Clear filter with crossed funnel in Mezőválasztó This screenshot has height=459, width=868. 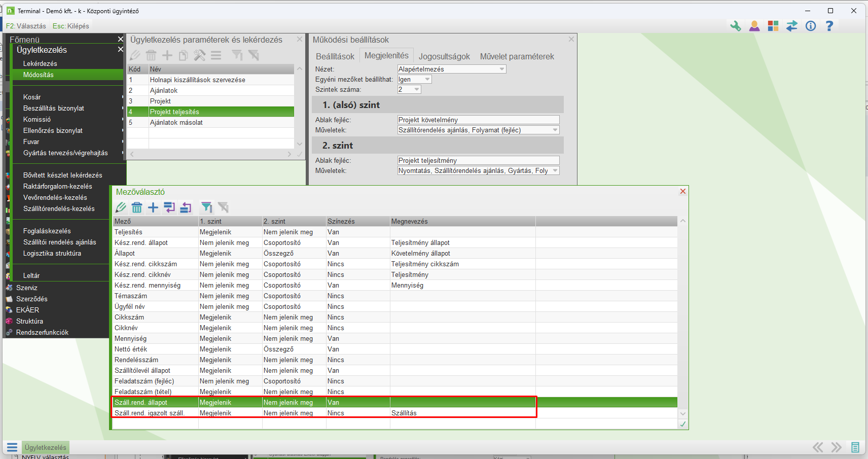tap(223, 207)
